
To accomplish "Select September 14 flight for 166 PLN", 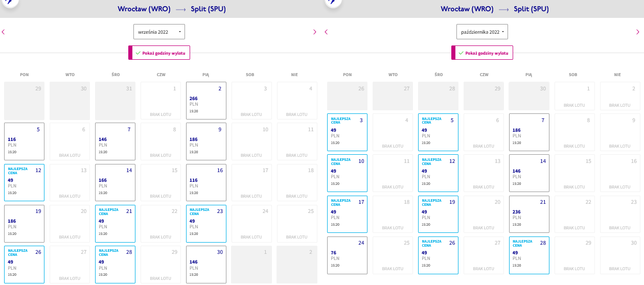I will click(115, 183).
